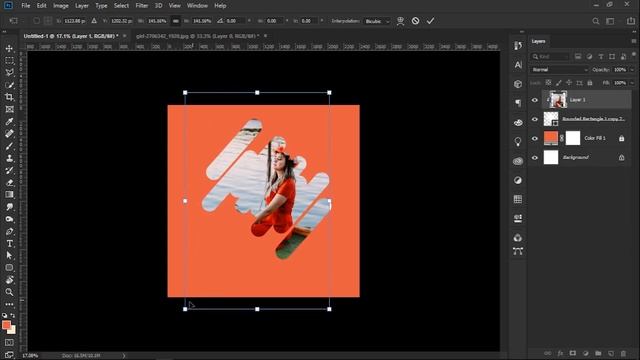Toggle relative positioning triangle icon
Viewport: 640px width, 360px height.
(94, 21)
